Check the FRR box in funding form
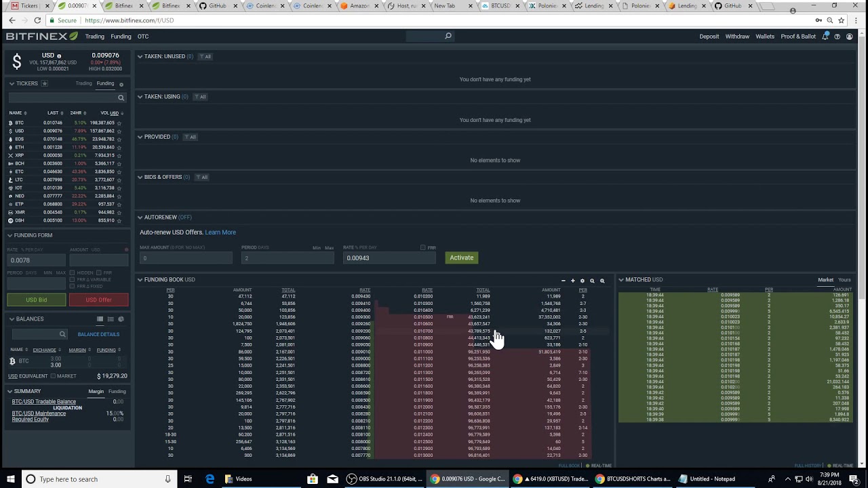This screenshot has height=488, width=868. point(100,272)
